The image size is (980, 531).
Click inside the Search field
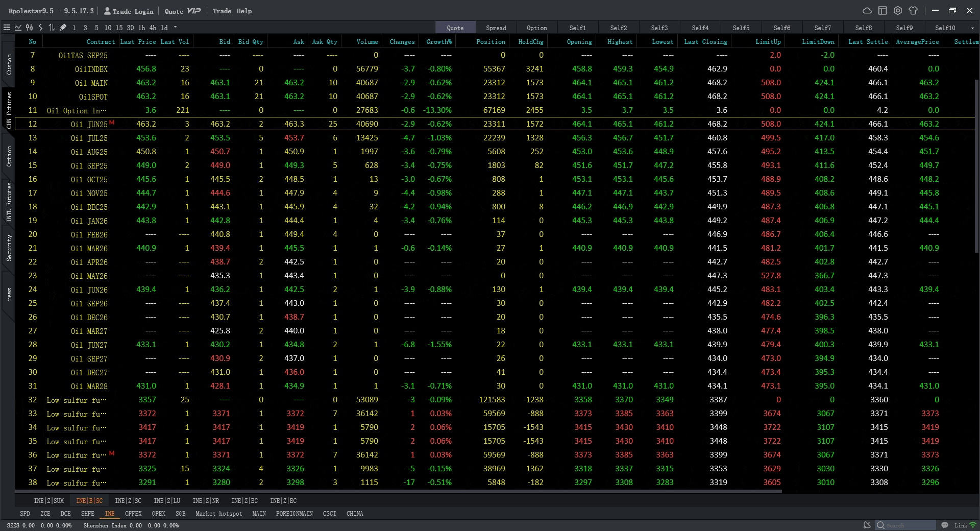click(906, 525)
